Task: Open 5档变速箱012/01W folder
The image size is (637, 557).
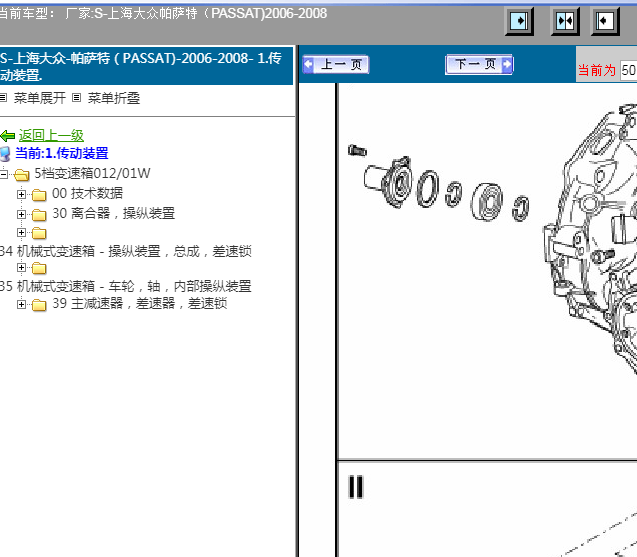Action: coord(92,173)
